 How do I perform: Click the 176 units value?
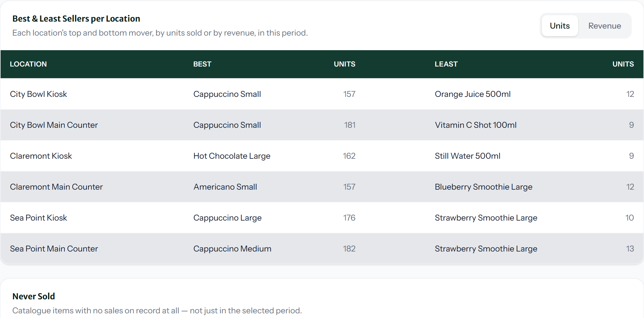coord(349,218)
